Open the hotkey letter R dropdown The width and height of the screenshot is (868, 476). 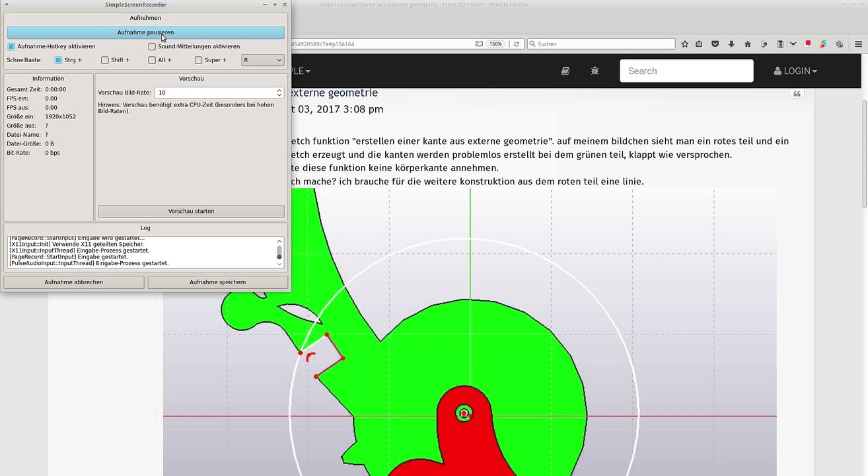(x=263, y=60)
